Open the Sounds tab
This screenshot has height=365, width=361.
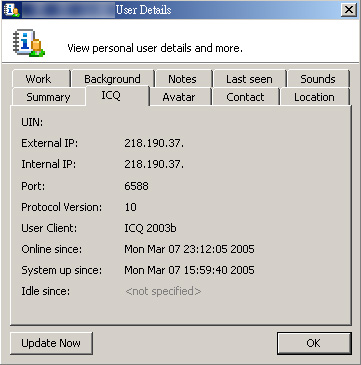point(318,79)
